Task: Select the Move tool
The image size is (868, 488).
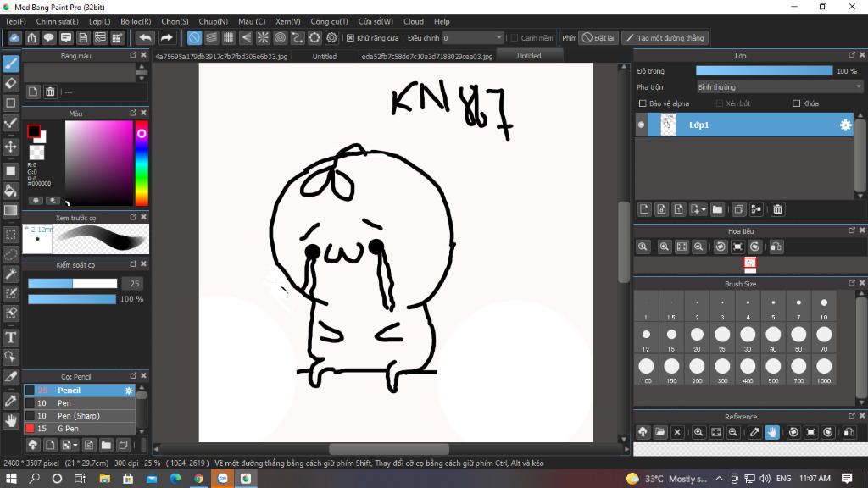Action: (x=10, y=147)
